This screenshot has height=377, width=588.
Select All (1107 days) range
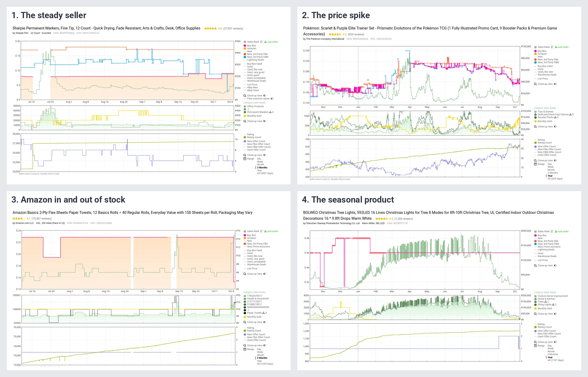[x=556, y=360]
